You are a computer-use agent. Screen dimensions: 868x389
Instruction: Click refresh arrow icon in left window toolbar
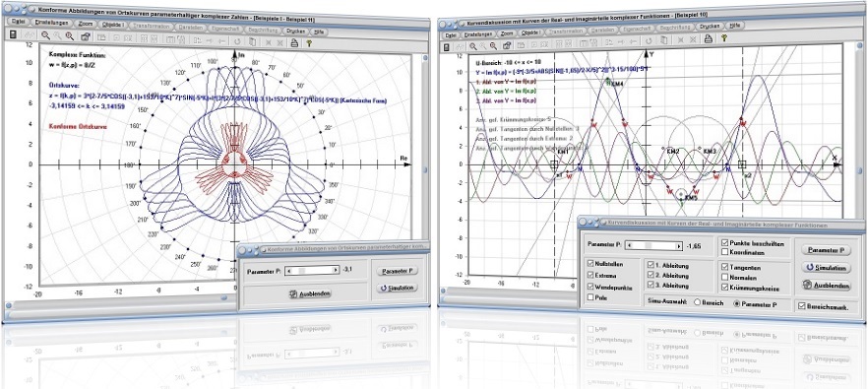[237, 40]
